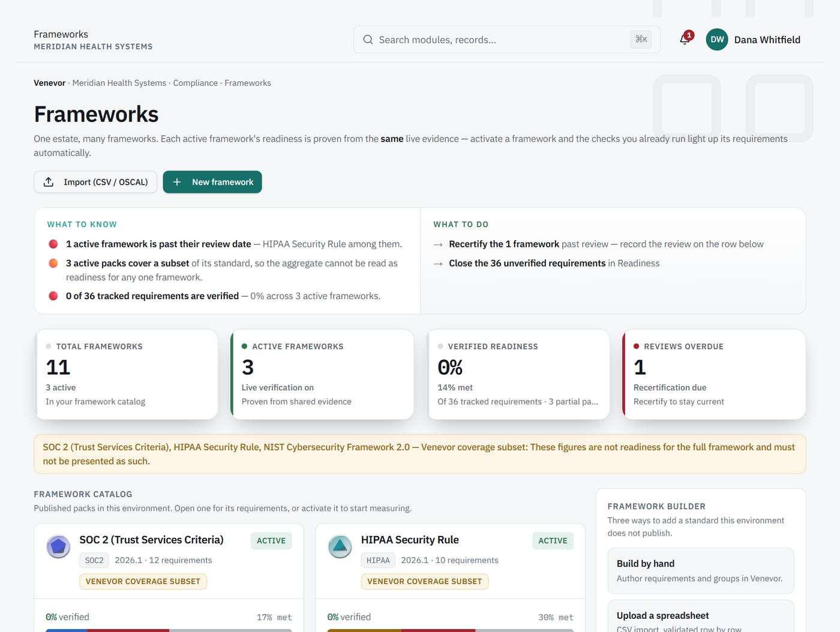Click the ⌘K shortcut badge

pyautogui.click(x=641, y=40)
